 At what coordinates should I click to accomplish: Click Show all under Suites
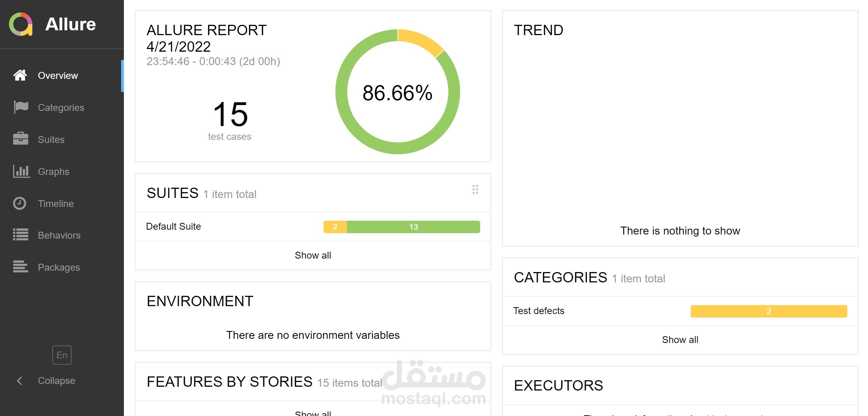tap(313, 255)
